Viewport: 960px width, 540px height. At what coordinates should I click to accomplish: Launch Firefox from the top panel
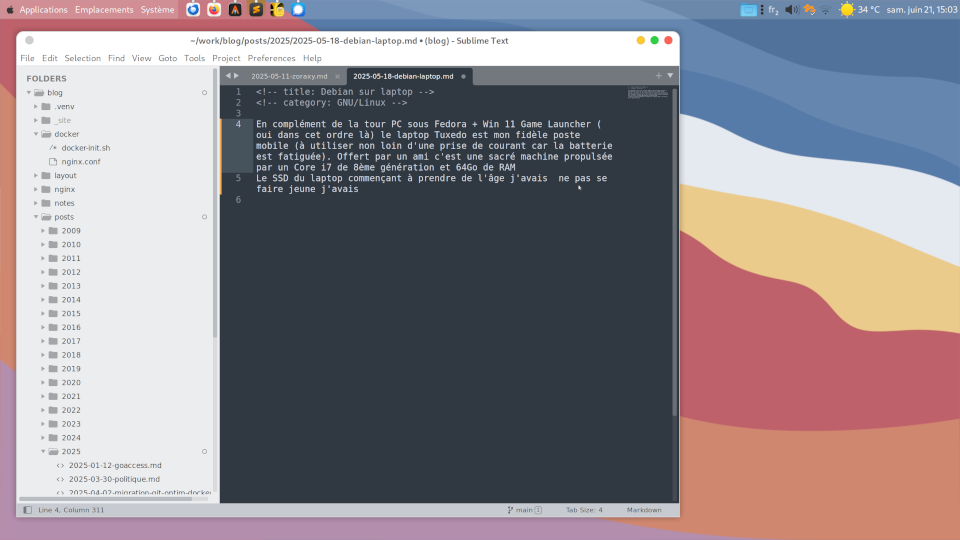214,9
